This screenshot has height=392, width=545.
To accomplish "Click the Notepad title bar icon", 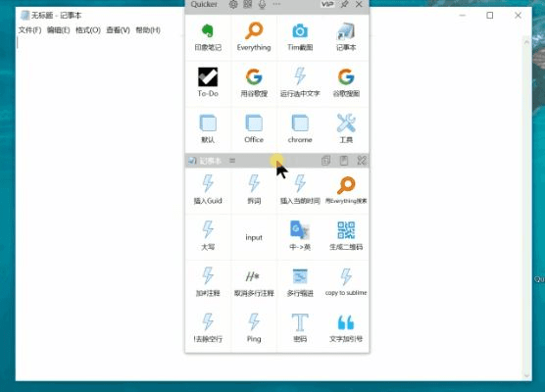I will click(25, 16).
